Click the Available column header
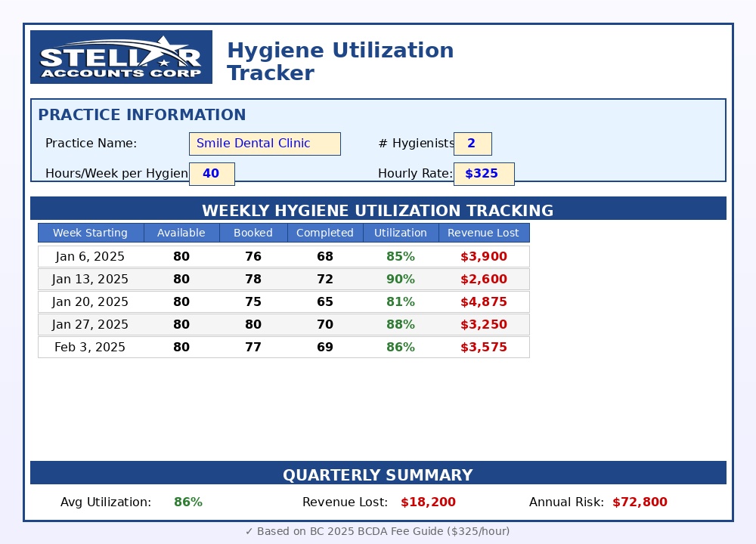 tap(181, 233)
